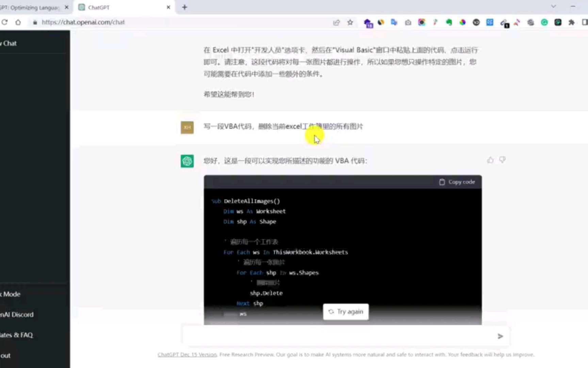Open the Google Translate extension
Screen dimensions: 588x368
coord(394,22)
